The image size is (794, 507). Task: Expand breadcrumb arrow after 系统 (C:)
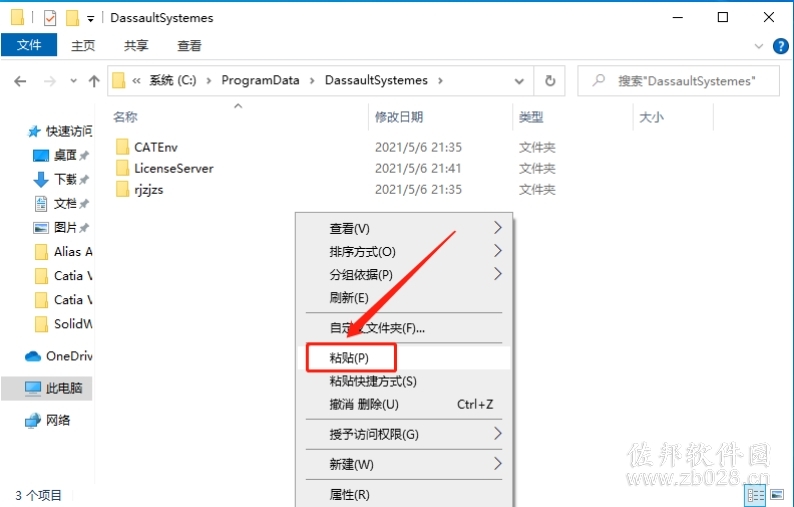[x=209, y=81]
